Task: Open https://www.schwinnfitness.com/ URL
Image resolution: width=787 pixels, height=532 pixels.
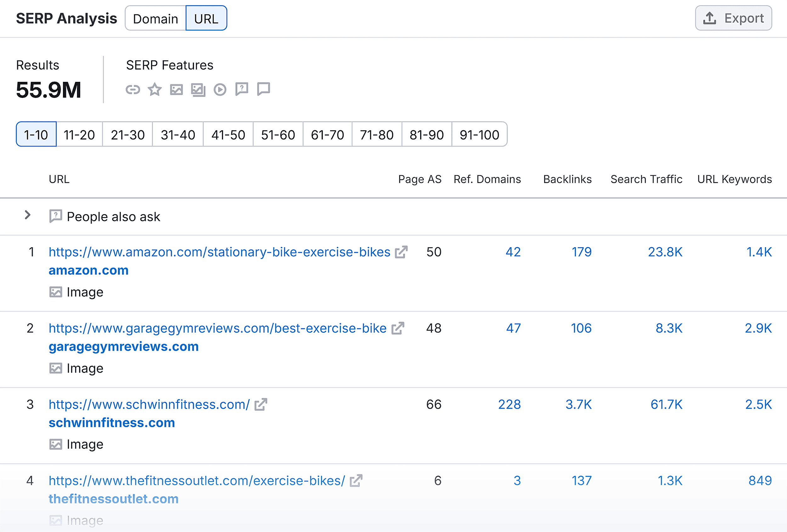Action: [149, 404]
